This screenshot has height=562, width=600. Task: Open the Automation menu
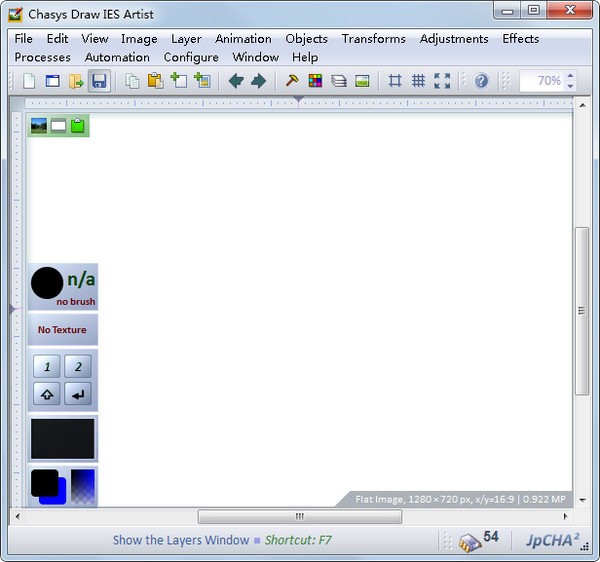pos(117,57)
